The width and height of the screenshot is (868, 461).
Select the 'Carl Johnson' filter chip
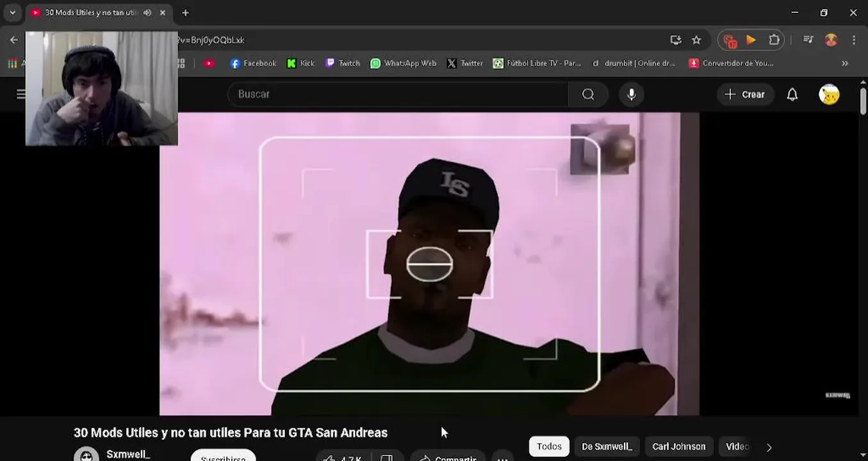pyautogui.click(x=679, y=447)
